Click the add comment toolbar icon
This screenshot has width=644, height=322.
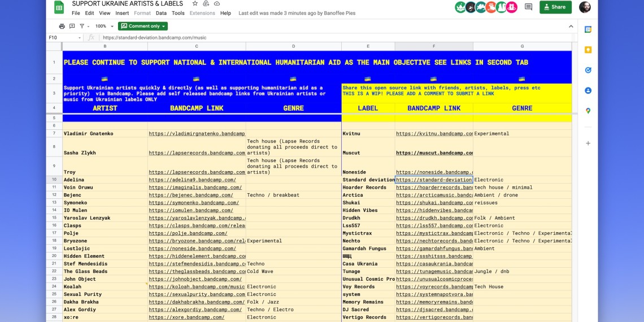72,26
